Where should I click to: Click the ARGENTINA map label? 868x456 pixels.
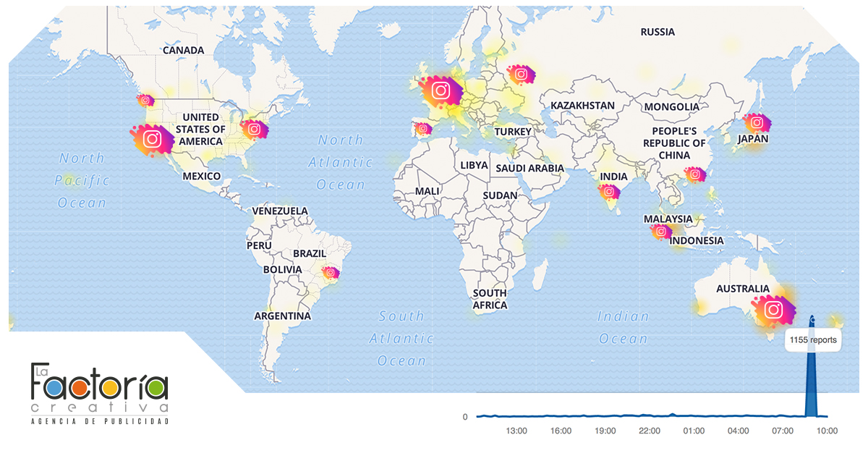[283, 316]
